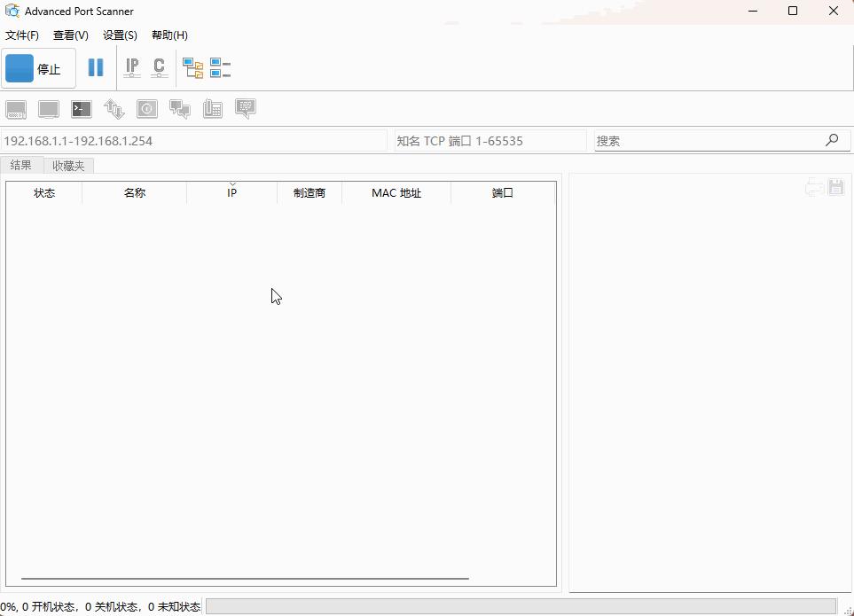Click the print icon above details panel
Image resolution: width=854 pixels, height=616 pixels.
(813, 186)
